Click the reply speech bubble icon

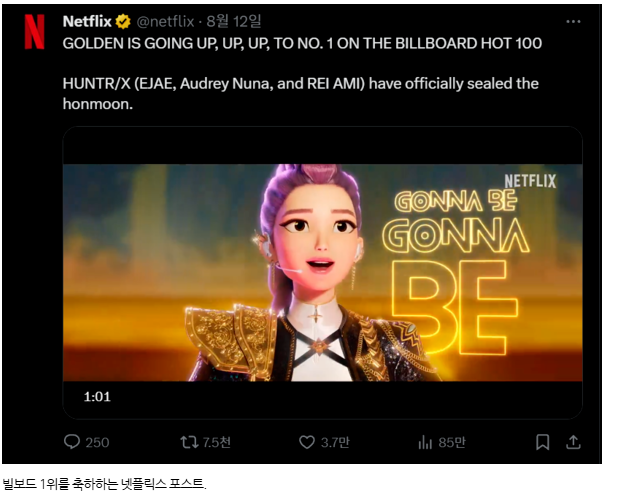pos(72,442)
